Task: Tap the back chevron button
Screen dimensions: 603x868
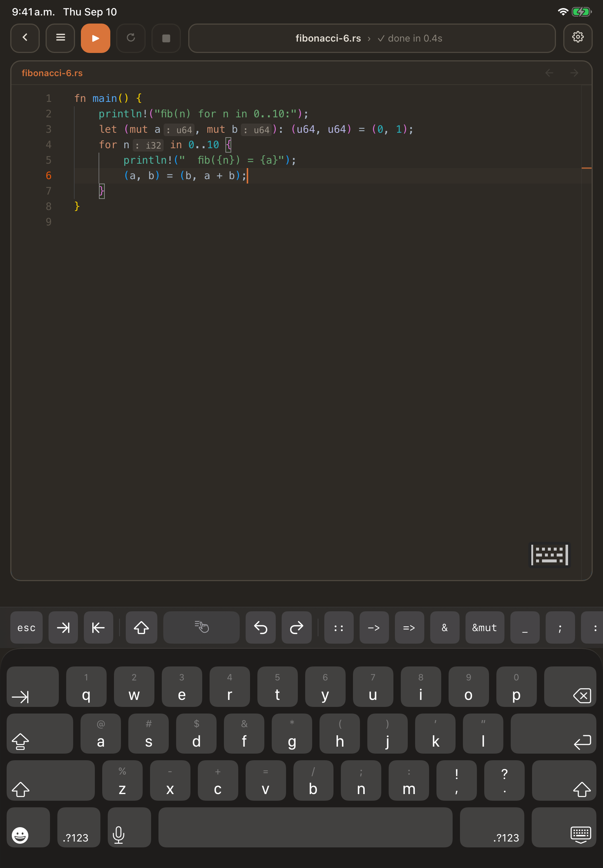Action: (x=25, y=38)
